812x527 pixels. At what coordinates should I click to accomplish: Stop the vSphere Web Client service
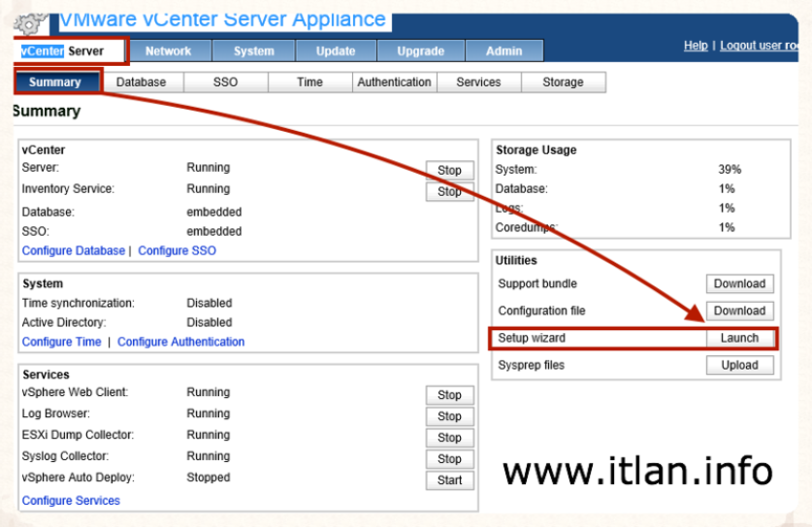449,395
